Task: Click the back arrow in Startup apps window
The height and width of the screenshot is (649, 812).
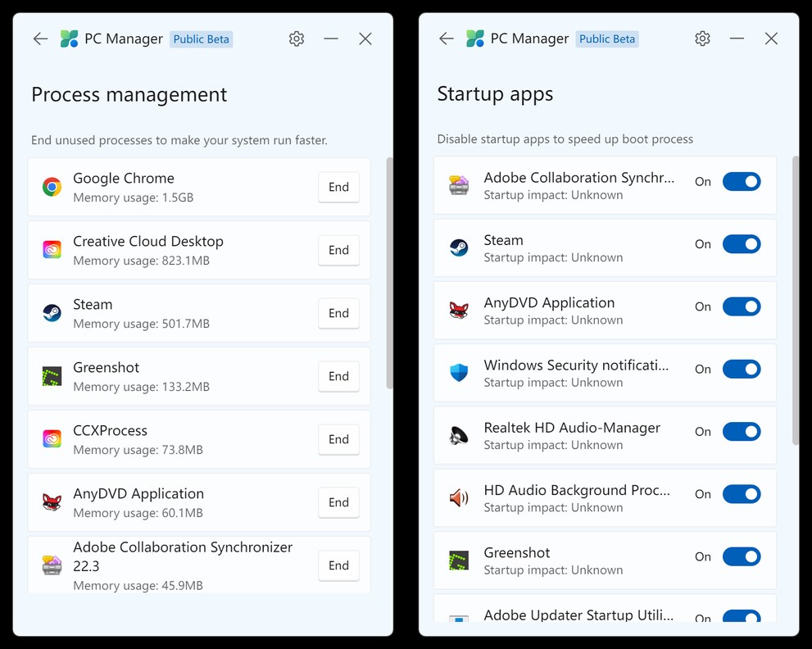Action: (x=446, y=38)
